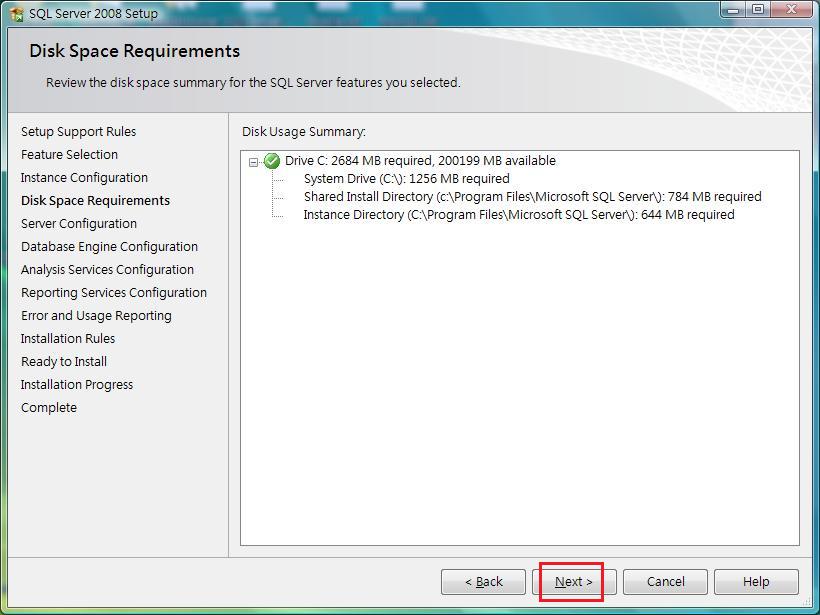Go back with the Back button
The width and height of the screenshot is (820, 615).
[x=483, y=582]
